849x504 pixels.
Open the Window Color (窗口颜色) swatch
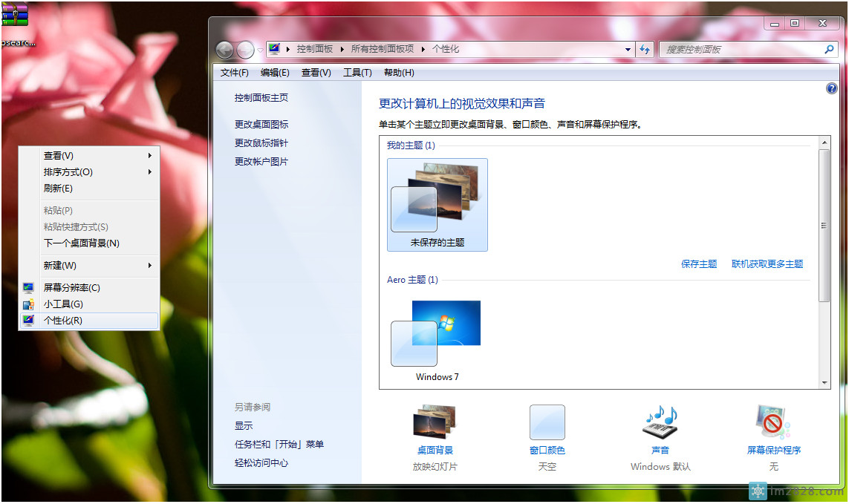547,423
